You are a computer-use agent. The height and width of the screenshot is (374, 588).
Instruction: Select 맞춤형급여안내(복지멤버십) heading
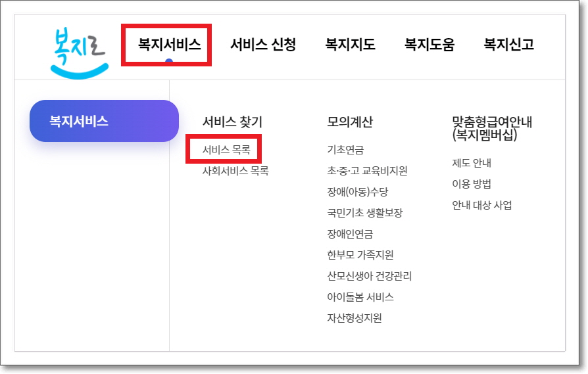[x=491, y=128]
